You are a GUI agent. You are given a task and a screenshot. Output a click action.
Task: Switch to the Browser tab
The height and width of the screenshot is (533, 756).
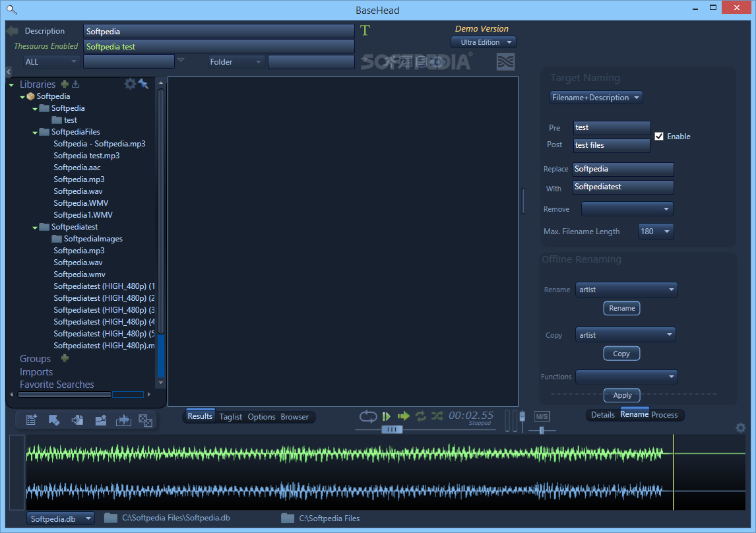295,417
